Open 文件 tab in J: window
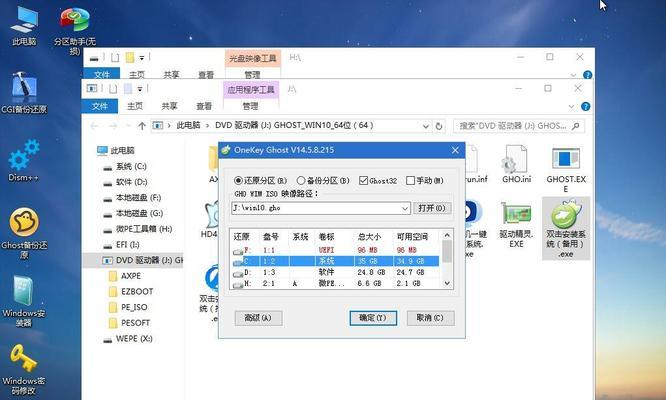The height and width of the screenshot is (400, 666). click(x=99, y=106)
